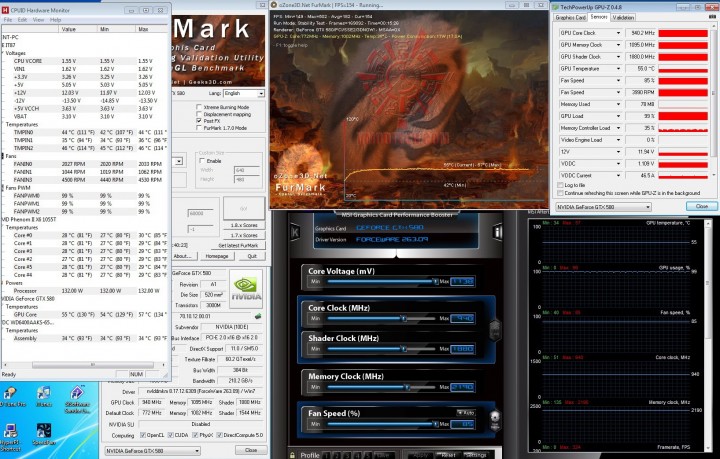The width and height of the screenshot is (720, 459).
Task: Click the TechPowerUp GPU-Z title bar icon
Action: click(x=556, y=7)
